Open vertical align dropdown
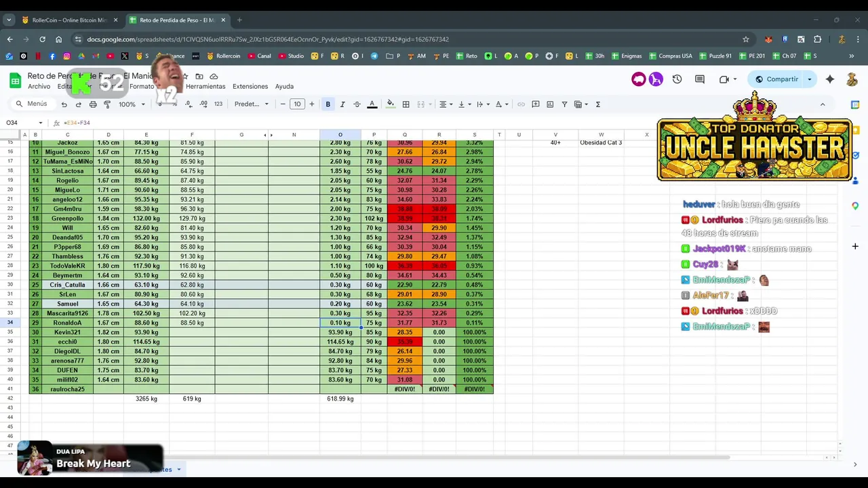This screenshot has height=488, width=868. (x=464, y=104)
